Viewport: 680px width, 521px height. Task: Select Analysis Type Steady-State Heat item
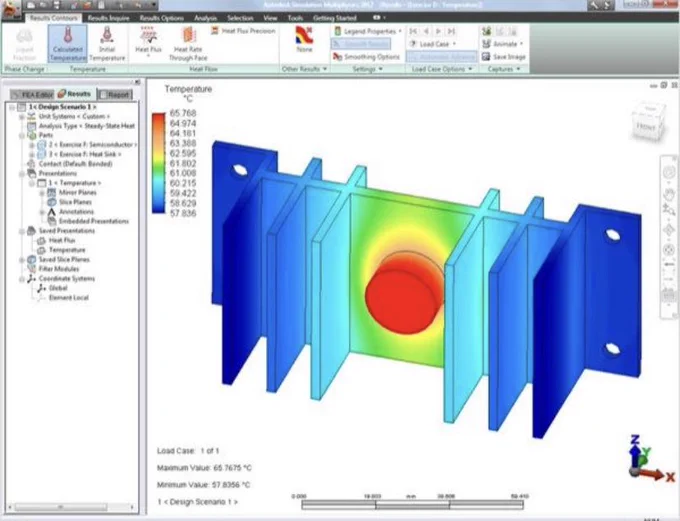[81, 126]
